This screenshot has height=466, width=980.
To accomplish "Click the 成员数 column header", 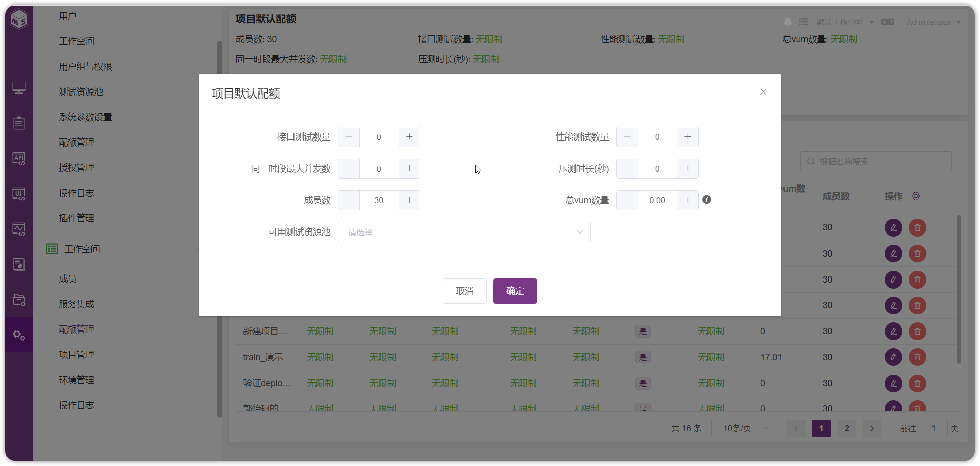I will 836,196.
